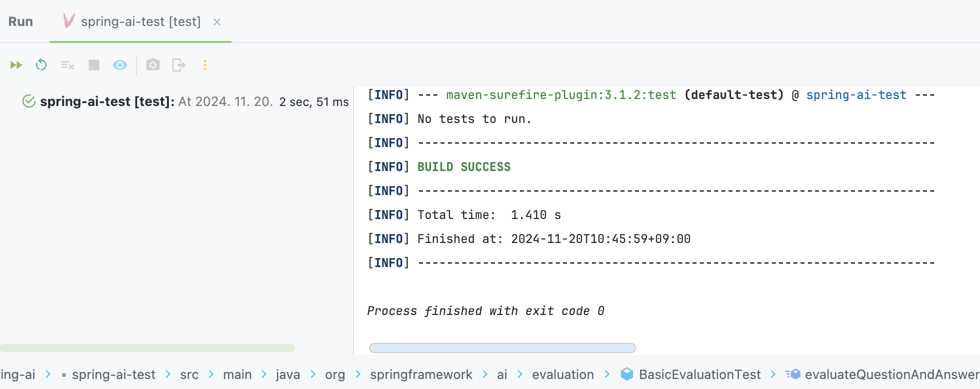Click the test tree horizontal scrollbar
980x389 pixels.
[x=147, y=348]
